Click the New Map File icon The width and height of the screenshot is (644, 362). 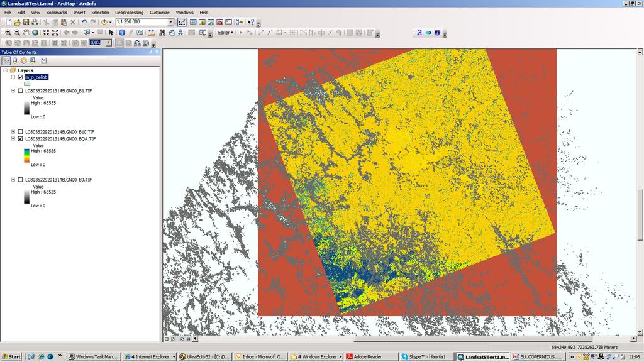pyautogui.click(x=8, y=22)
